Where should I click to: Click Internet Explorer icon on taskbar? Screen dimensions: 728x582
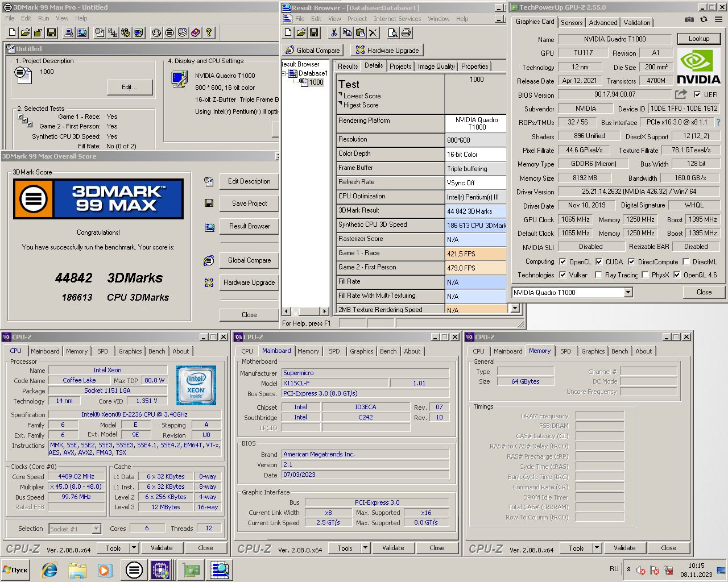[x=49, y=570]
